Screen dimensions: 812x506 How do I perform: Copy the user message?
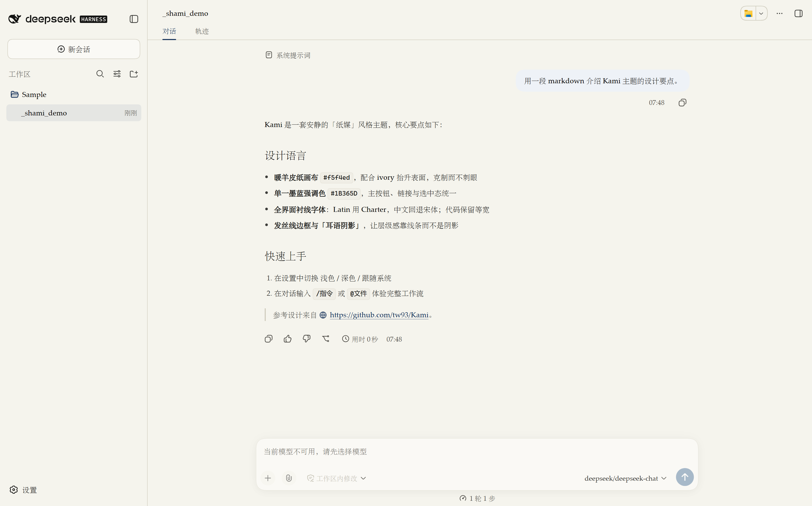(683, 103)
